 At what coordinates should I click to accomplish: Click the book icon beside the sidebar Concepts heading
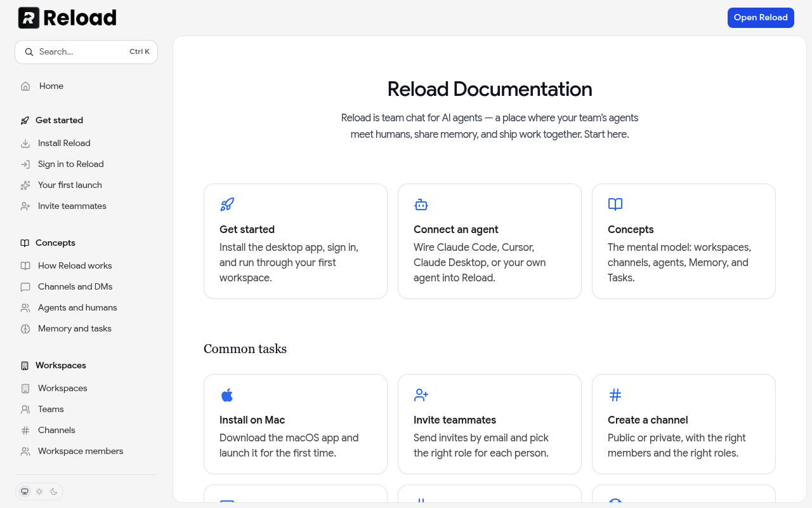pyautogui.click(x=25, y=243)
